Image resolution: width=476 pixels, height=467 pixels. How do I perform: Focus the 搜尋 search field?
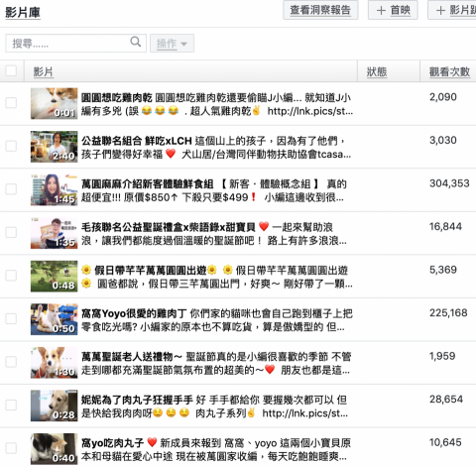coord(75,43)
